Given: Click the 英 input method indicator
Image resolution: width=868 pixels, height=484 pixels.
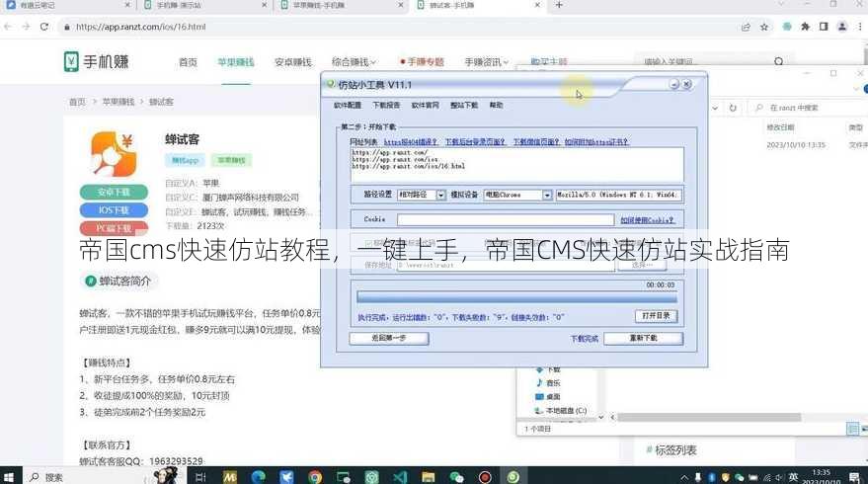Looking at the screenshot, I should (793, 477).
